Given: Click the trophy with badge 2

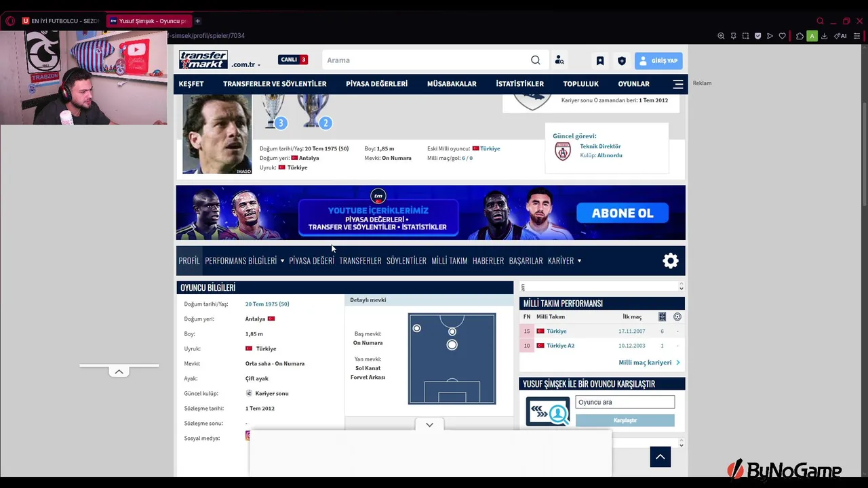Looking at the screenshot, I should pos(315,112).
